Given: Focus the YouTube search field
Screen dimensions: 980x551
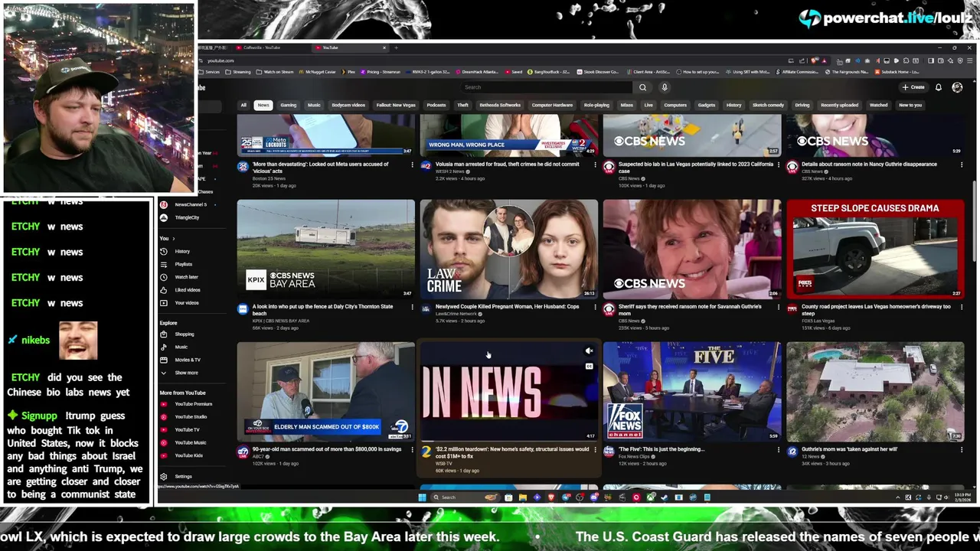Looking at the screenshot, I should (x=546, y=87).
